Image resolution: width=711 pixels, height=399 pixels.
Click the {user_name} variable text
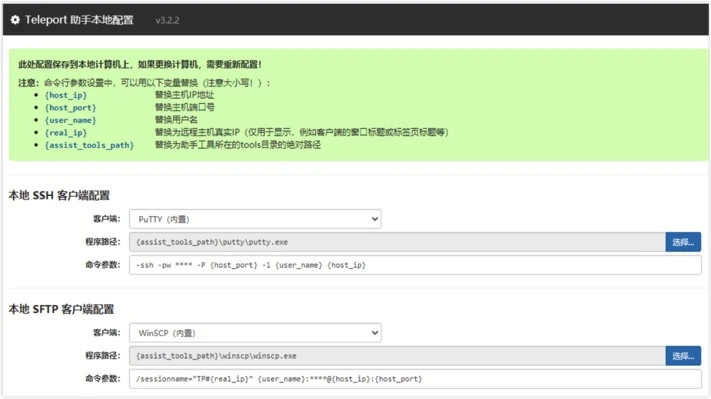click(70, 120)
